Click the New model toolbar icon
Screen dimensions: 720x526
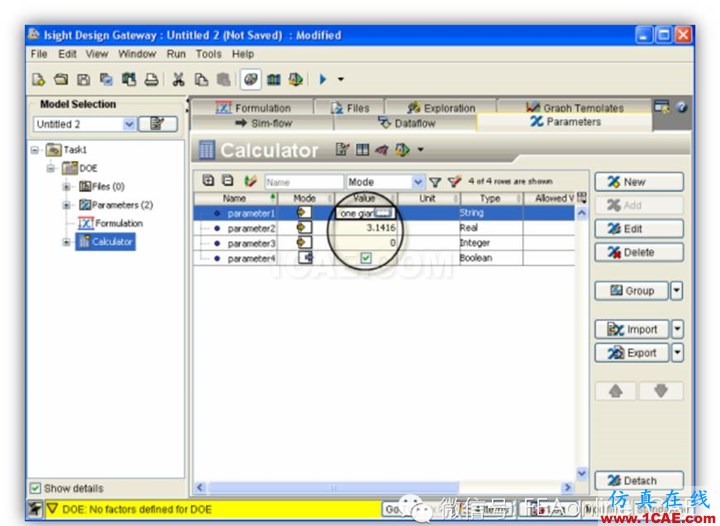coord(39,80)
